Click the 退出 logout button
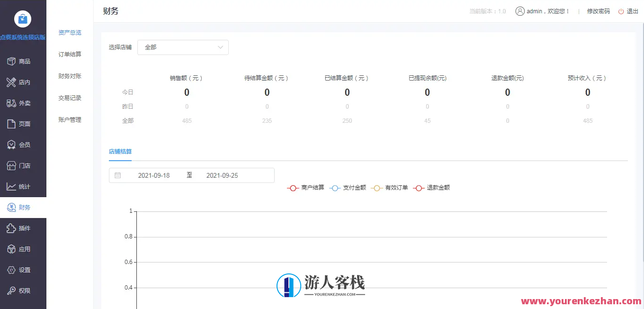This screenshot has height=309, width=644. click(x=631, y=11)
